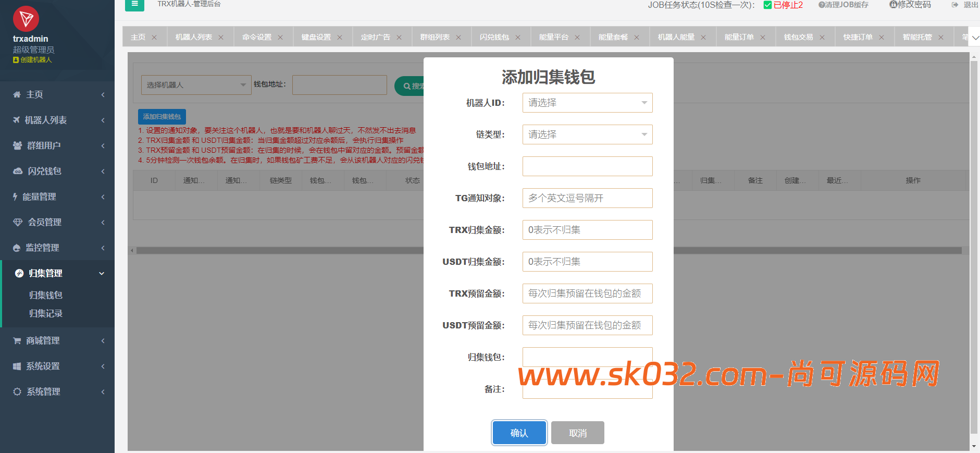Switch to the 定时广告 tab
Screen dimensions: 980x453
375,37
